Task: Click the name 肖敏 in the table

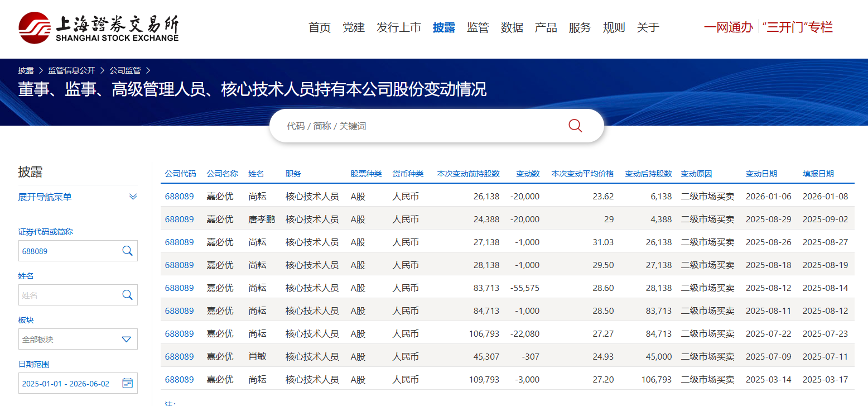Action: pos(257,356)
